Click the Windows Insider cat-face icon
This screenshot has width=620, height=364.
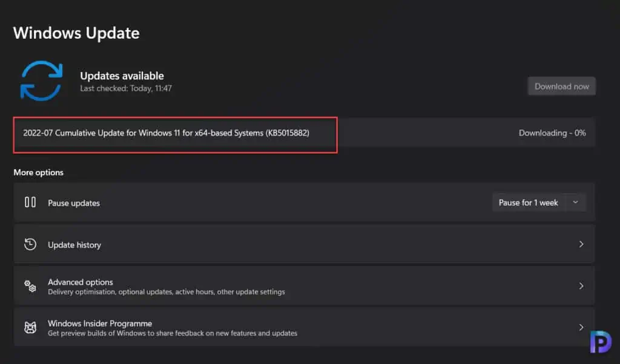(x=30, y=328)
